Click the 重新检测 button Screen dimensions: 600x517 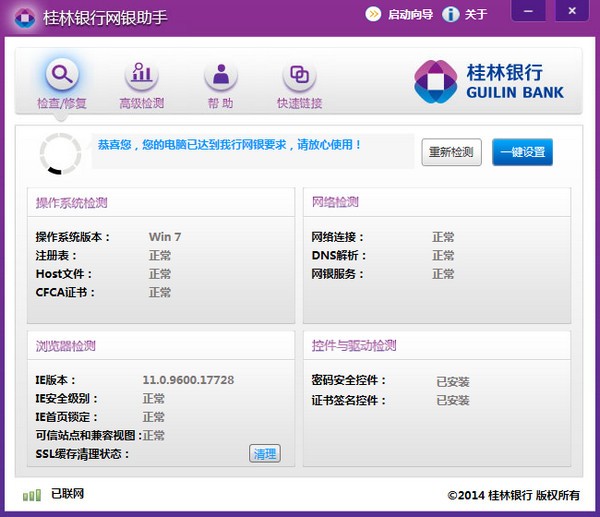452,152
